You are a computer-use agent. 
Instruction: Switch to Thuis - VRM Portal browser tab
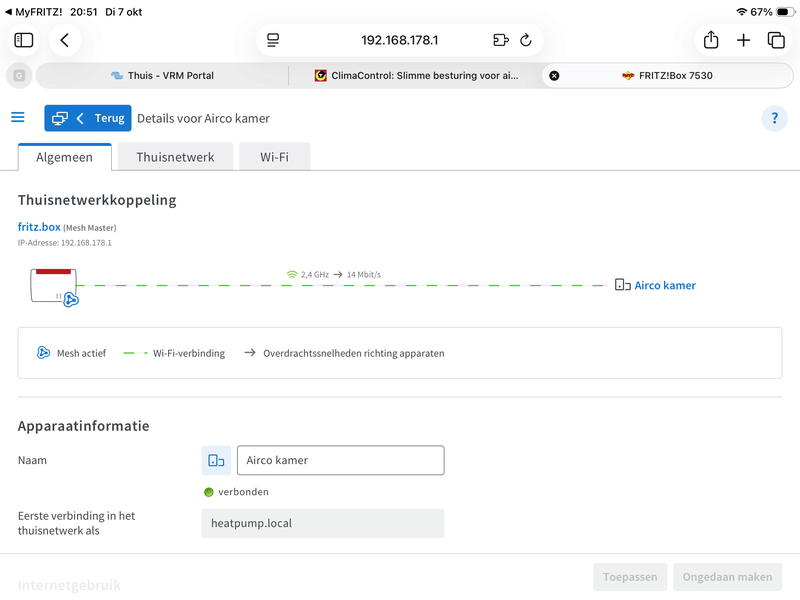click(x=162, y=75)
